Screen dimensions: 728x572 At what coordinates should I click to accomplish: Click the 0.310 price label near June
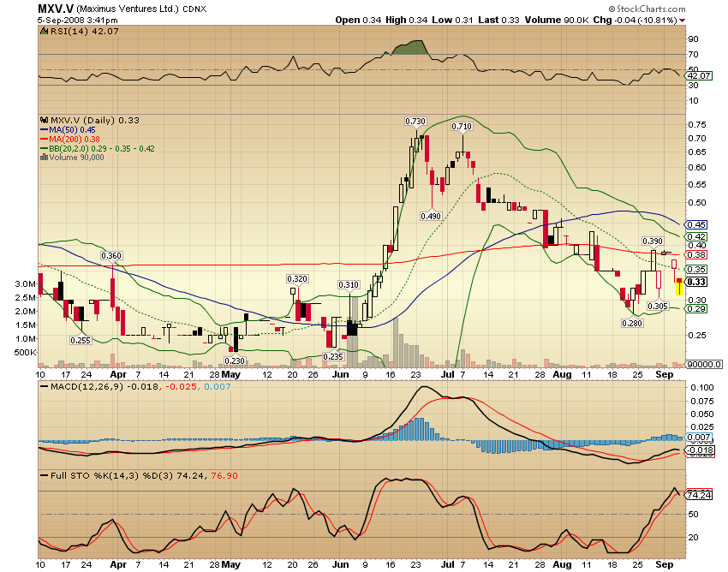[349, 284]
